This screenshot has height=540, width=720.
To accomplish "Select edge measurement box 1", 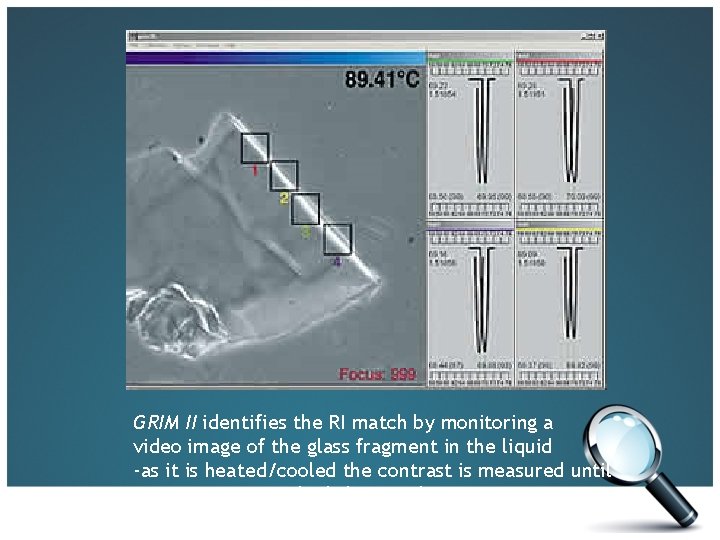I will coord(255,148).
